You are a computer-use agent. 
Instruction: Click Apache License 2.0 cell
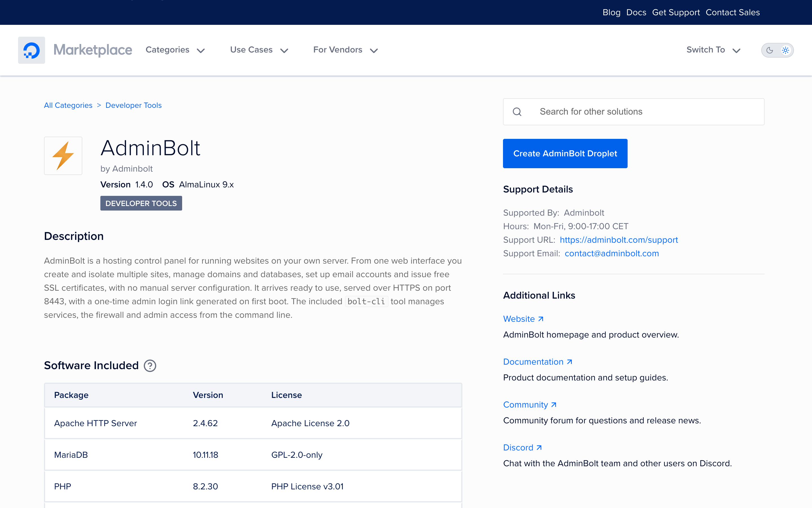(x=310, y=423)
